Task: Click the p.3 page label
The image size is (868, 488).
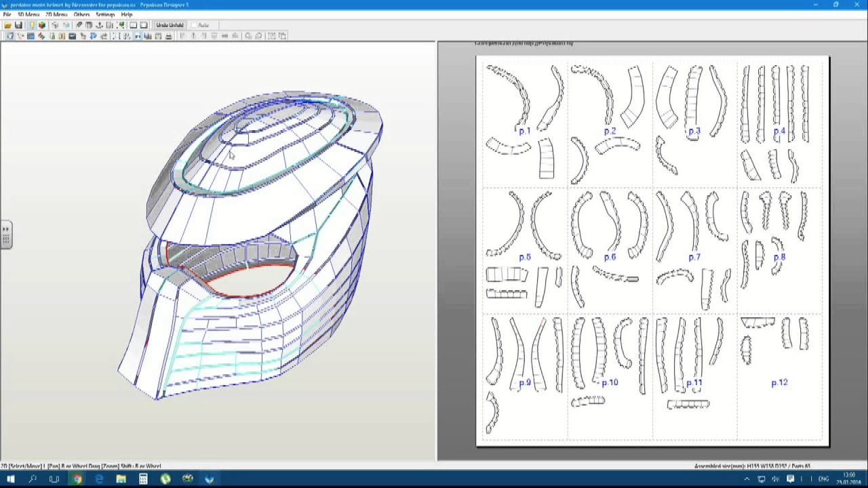Action: tap(694, 131)
